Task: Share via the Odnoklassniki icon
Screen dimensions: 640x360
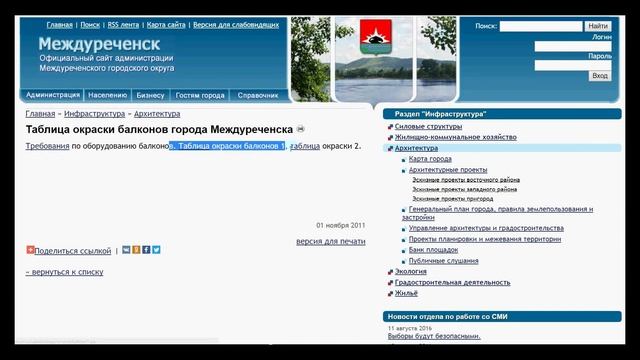Action: (136, 249)
